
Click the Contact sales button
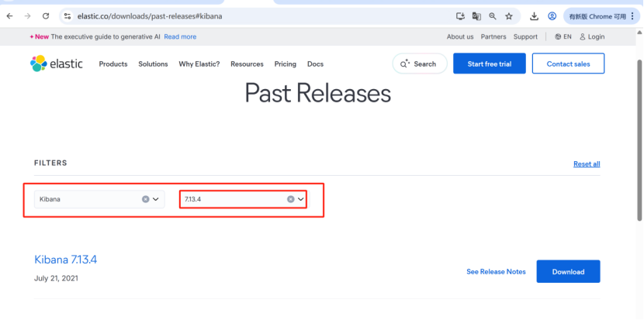pyautogui.click(x=568, y=64)
